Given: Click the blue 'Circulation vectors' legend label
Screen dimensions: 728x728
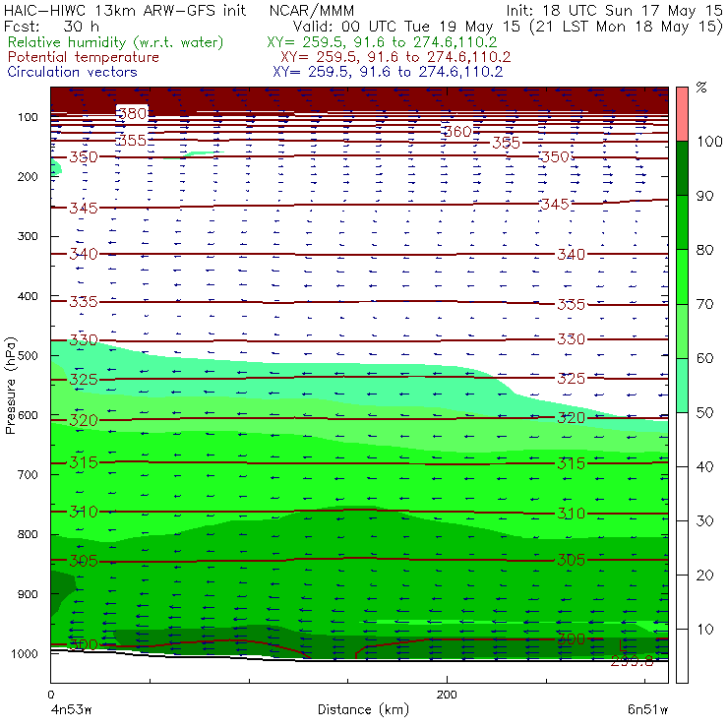Looking at the screenshot, I should point(72,72).
